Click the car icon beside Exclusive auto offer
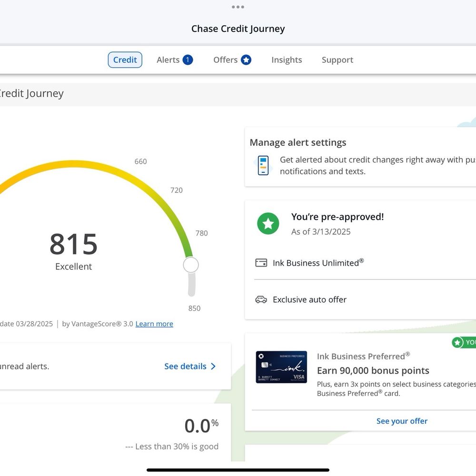476x476 pixels. click(261, 299)
